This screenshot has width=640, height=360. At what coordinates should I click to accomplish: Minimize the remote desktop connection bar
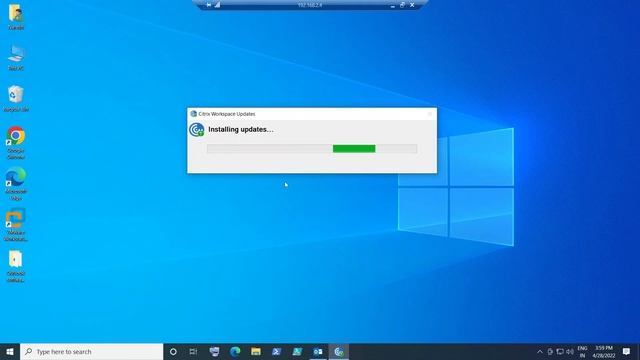click(x=392, y=5)
